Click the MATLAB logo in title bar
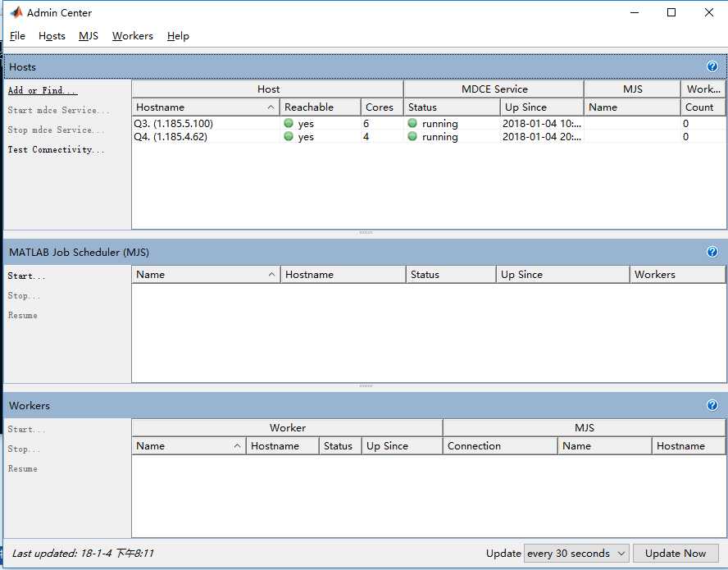 pyautogui.click(x=16, y=12)
